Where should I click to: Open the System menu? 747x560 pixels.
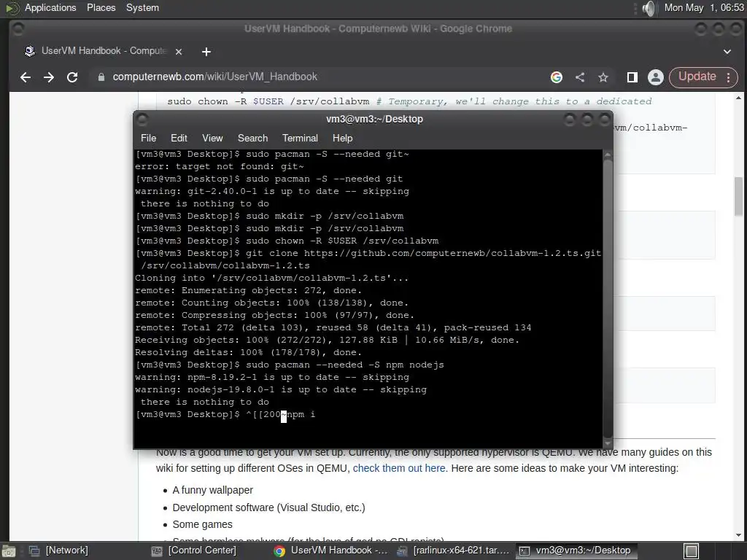(142, 7)
